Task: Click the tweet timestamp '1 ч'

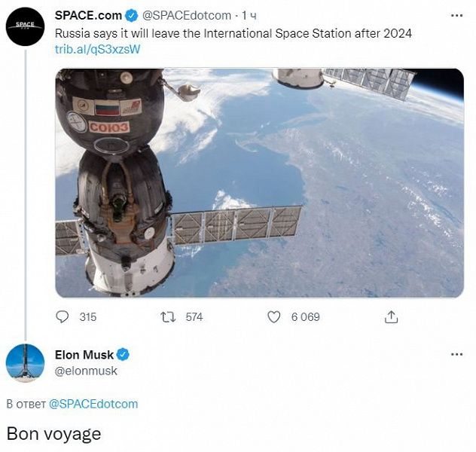Action: 249,16
